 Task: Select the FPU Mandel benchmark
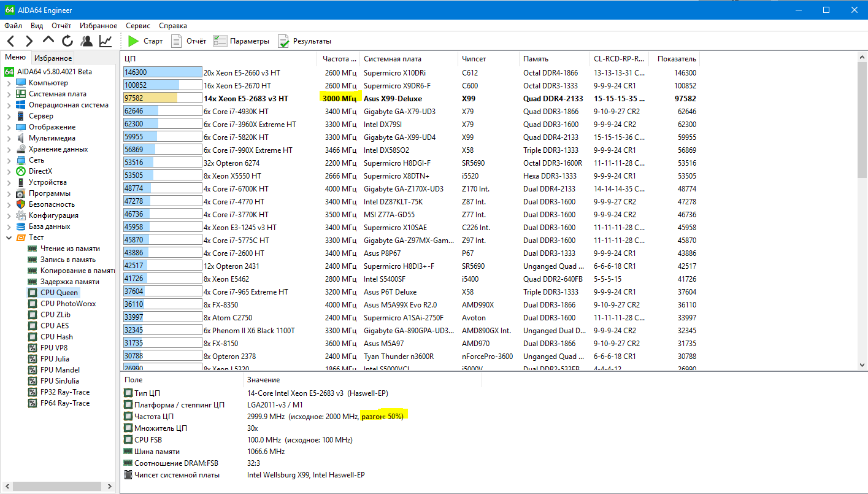pos(54,370)
